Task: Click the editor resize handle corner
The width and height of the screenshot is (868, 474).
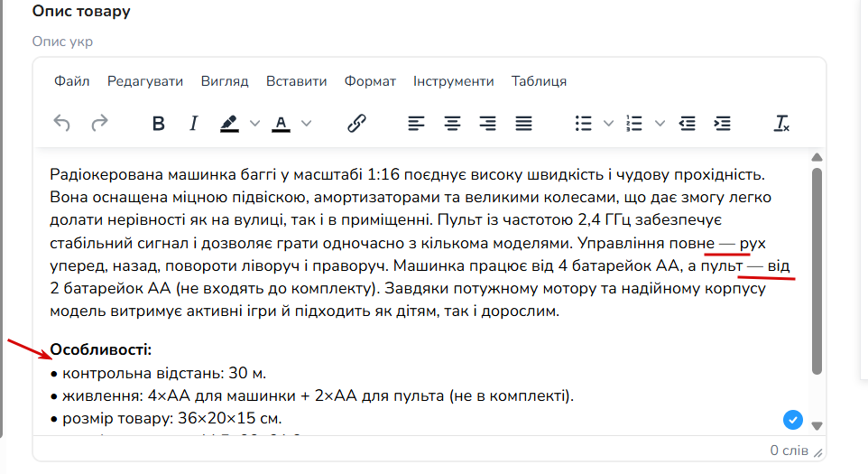Action: click(x=818, y=453)
